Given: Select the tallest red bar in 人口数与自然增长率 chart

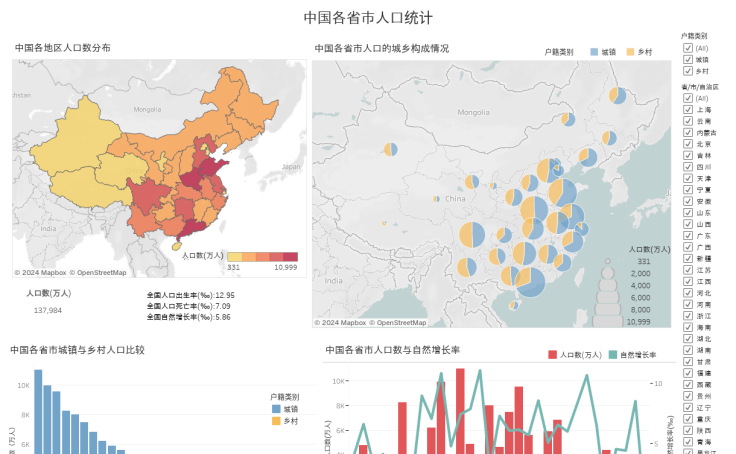Looking at the screenshot, I should [460, 411].
